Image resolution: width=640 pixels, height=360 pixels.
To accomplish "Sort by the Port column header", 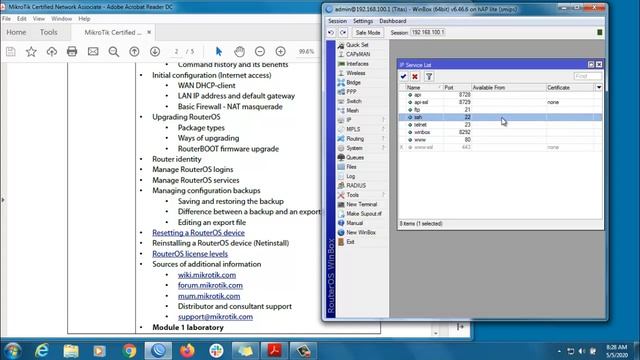I will coord(457,88).
